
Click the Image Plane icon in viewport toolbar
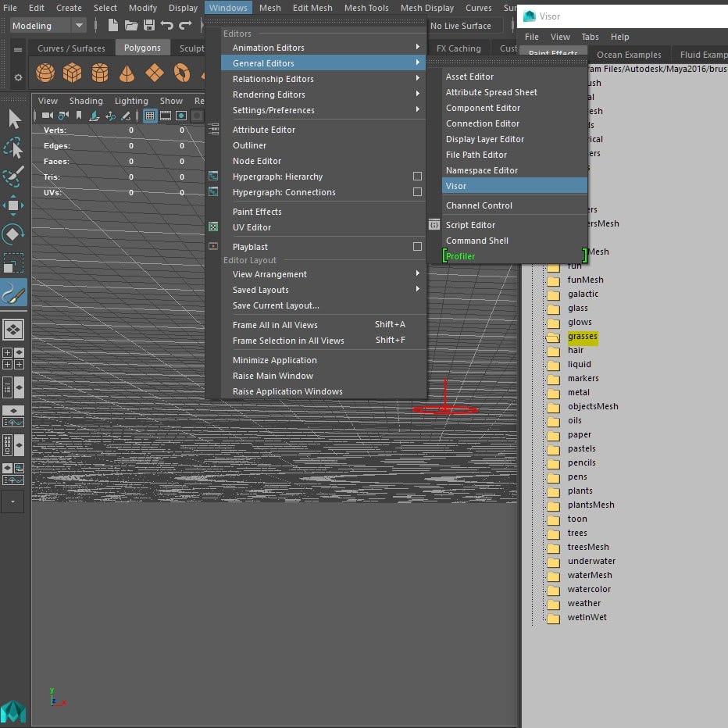(x=95, y=116)
